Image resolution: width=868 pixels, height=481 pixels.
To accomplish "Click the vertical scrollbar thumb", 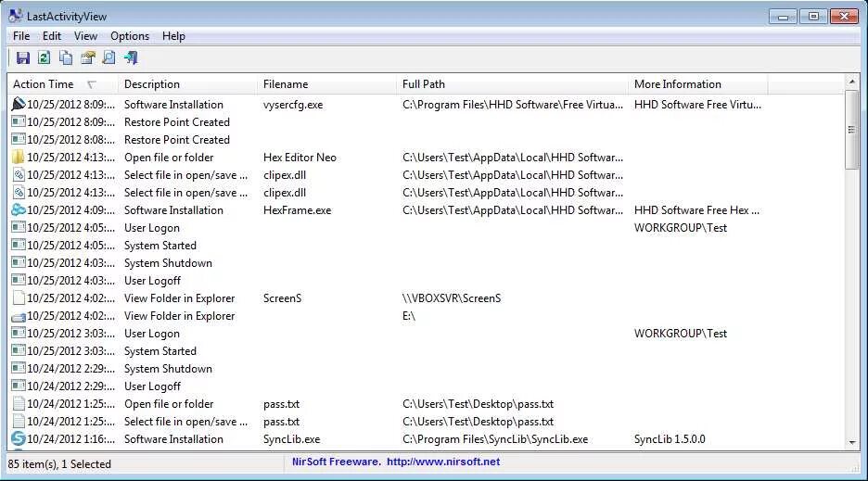I will tap(852, 130).
